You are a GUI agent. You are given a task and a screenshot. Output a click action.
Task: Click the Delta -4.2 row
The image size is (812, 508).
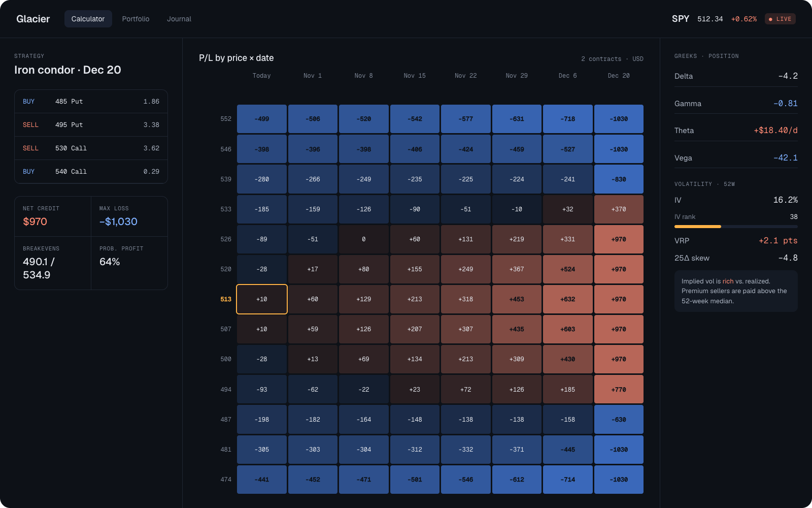point(736,76)
